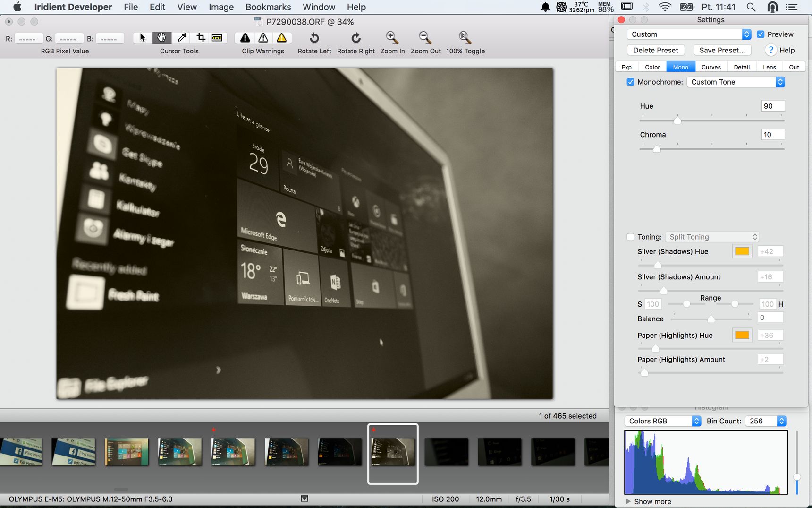Click the Save Preset... button

coord(722,50)
